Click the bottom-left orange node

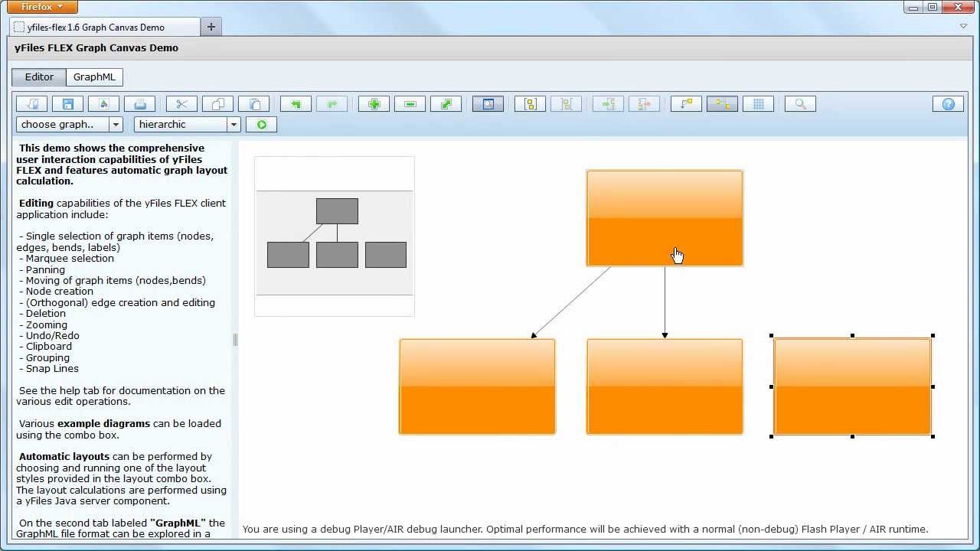pos(477,386)
